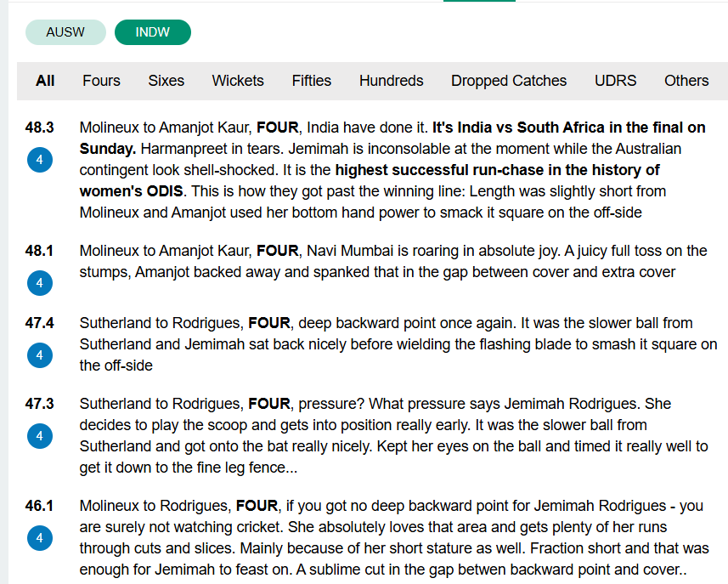Click the four-run badge for over 48.1
The height and width of the screenshot is (584, 728).
(x=39, y=283)
